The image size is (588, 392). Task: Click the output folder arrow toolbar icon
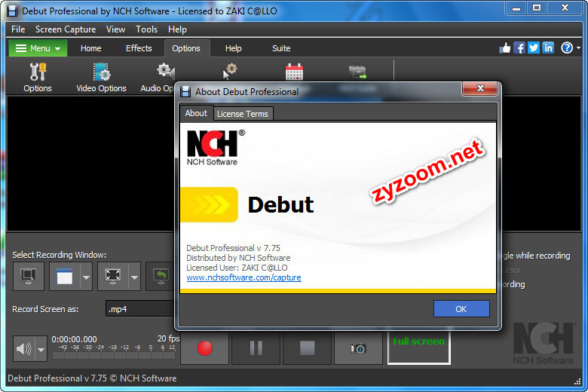point(357,72)
